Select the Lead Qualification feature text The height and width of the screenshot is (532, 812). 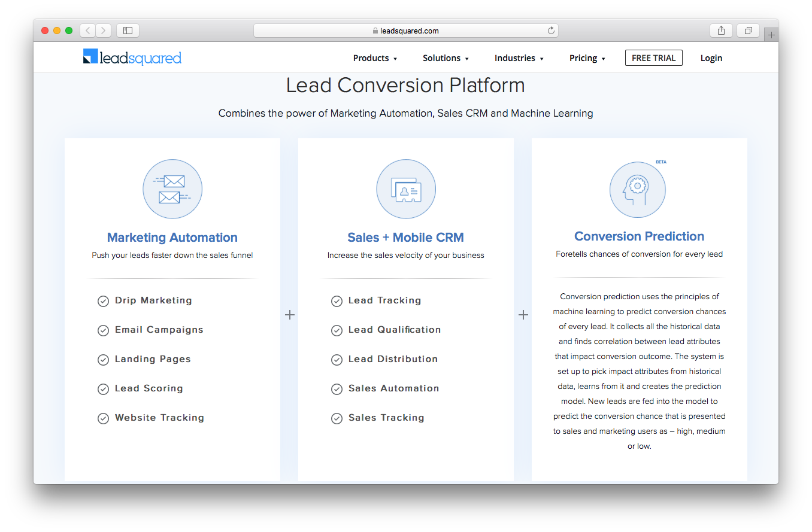395,330
